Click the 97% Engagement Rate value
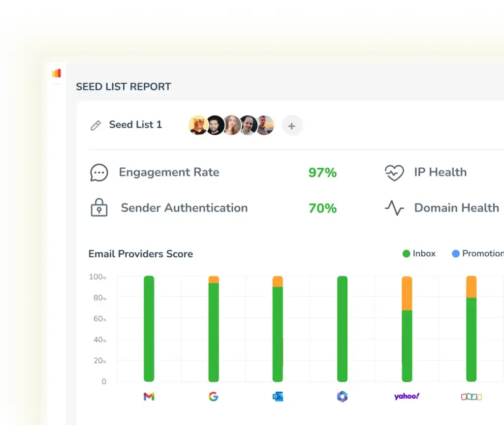This screenshot has width=504, height=425. [x=322, y=173]
